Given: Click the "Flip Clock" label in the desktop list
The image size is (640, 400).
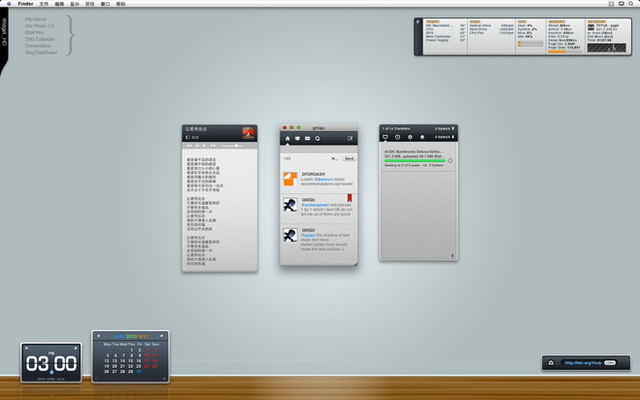Looking at the screenshot, I should tap(36, 19).
